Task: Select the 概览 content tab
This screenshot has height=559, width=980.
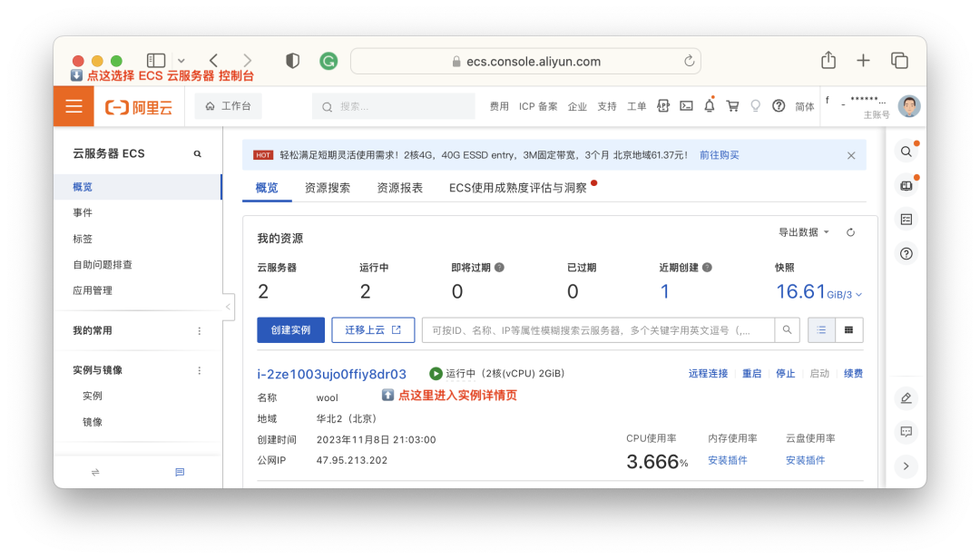Action: point(267,188)
